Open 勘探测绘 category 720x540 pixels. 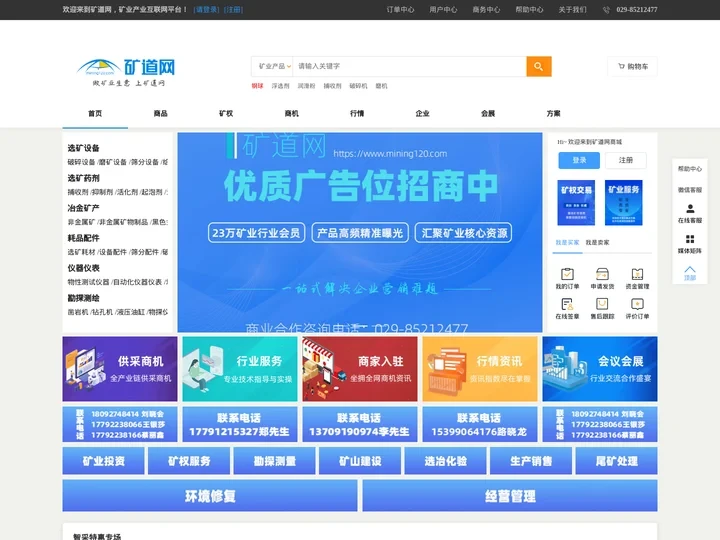(83, 298)
